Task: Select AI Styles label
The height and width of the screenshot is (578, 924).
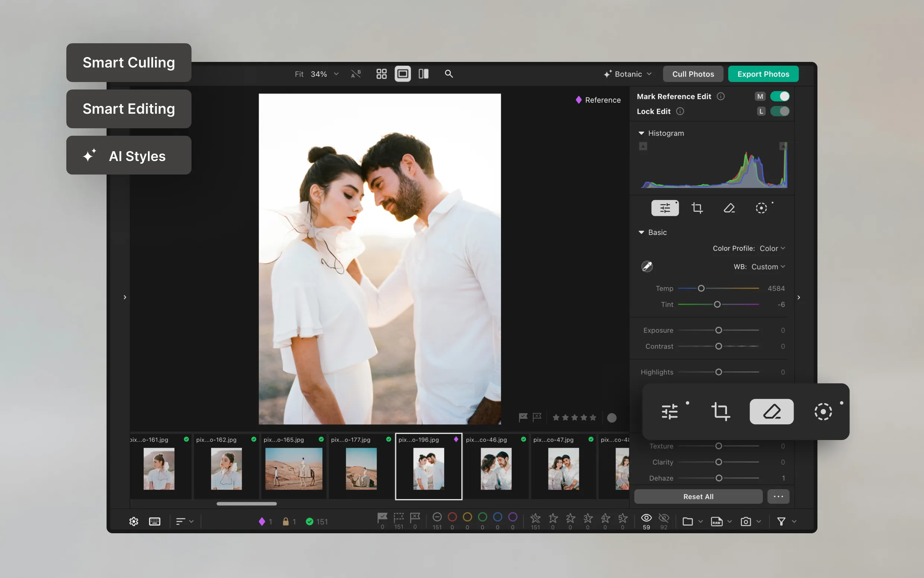Action: point(129,155)
